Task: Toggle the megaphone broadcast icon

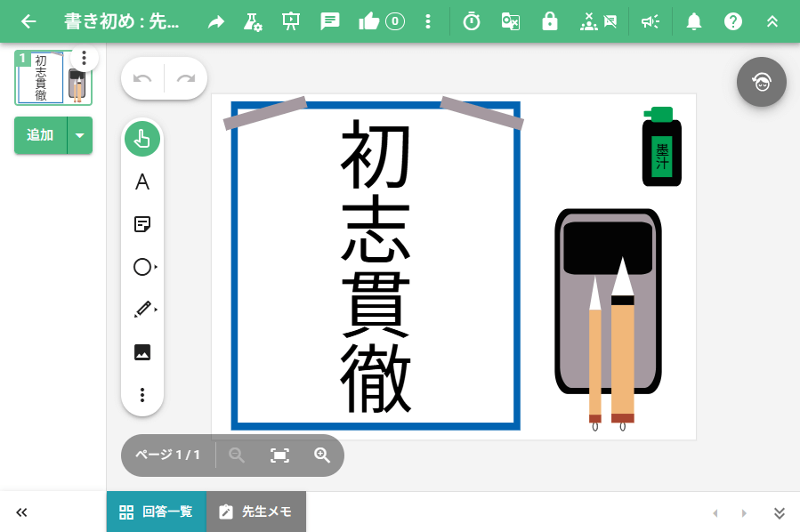Action: (651, 21)
